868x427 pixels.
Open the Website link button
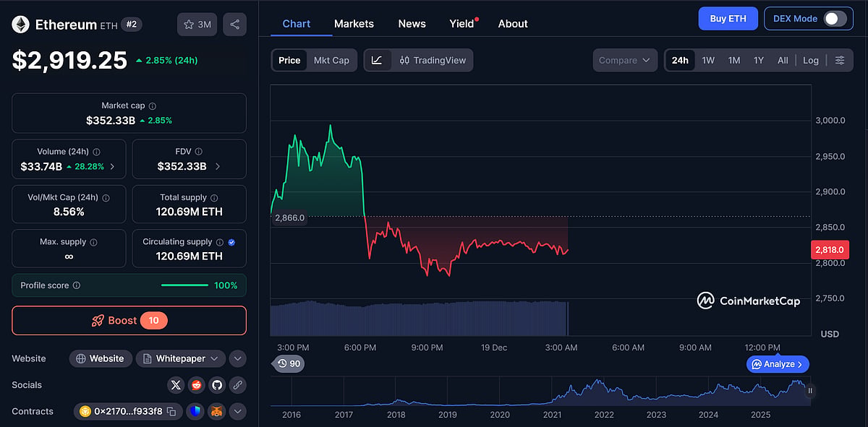click(x=100, y=358)
